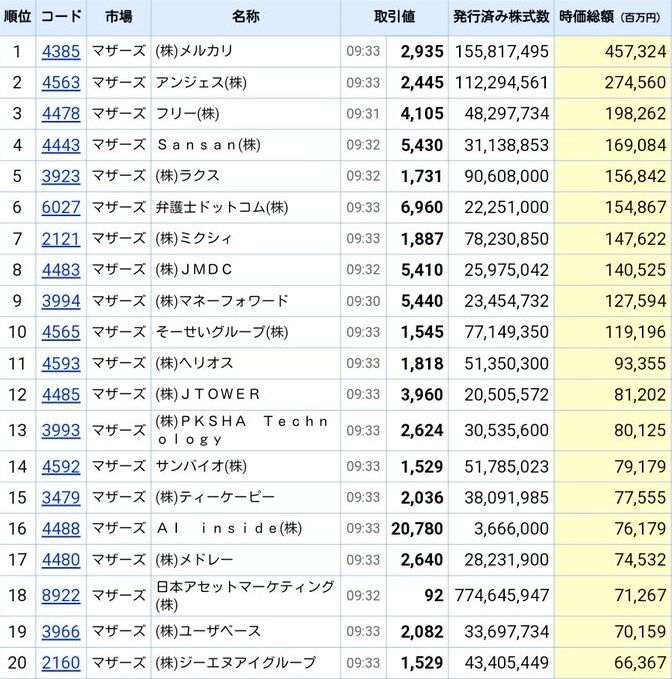
Task: Select company name AI inside(株)
Action: 229,528
